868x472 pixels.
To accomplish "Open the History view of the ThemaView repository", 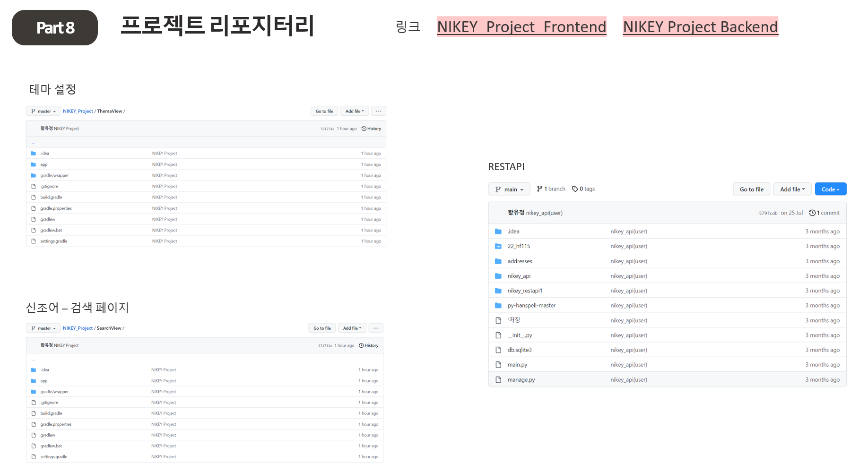I will [x=371, y=128].
